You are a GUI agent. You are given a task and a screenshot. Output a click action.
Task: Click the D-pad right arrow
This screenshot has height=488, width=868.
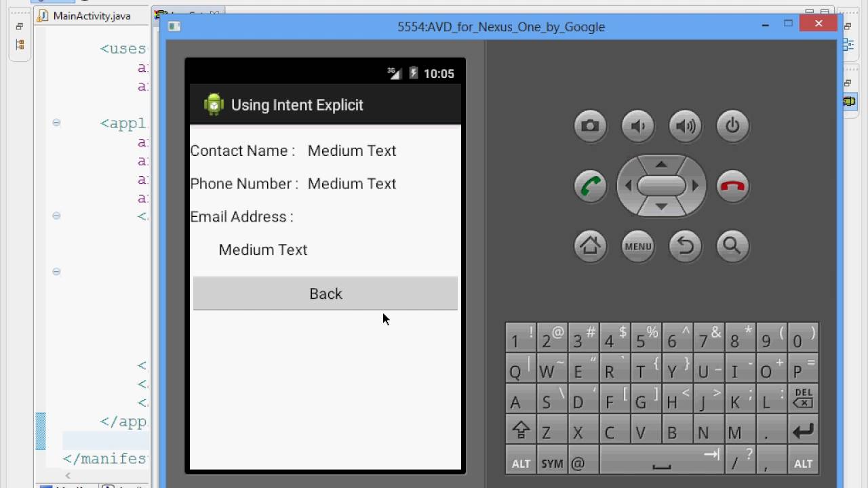695,186
